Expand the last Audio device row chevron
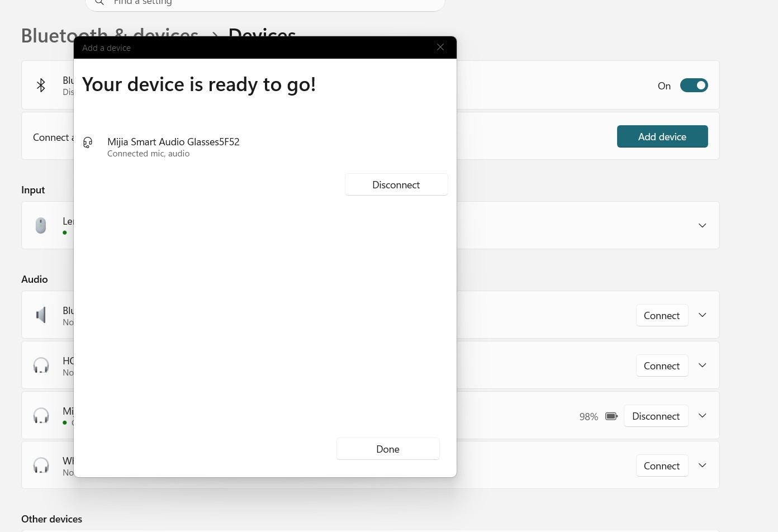The width and height of the screenshot is (778, 532). pyautogui.click(x=703, y=465)
